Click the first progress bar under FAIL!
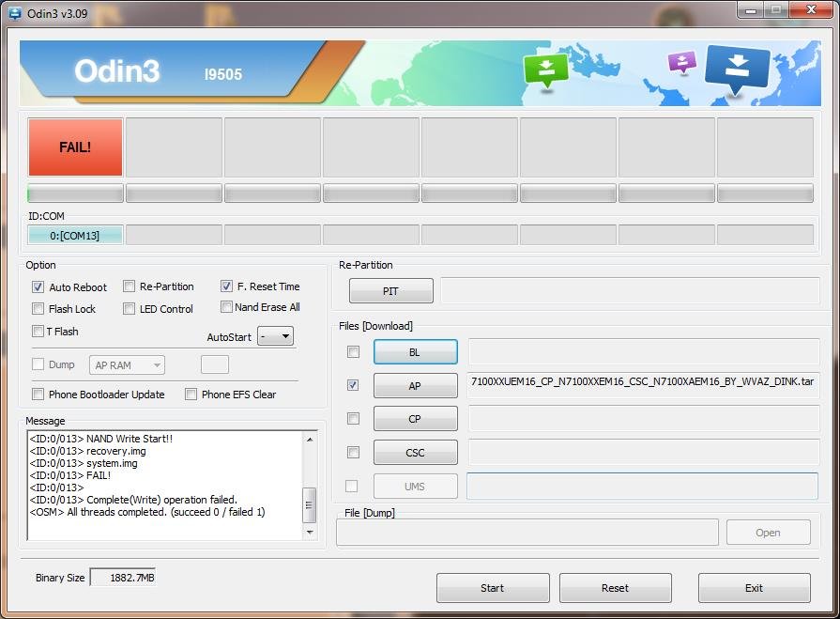The height and width of the screenshot is (619, 840). click(75, 193)
